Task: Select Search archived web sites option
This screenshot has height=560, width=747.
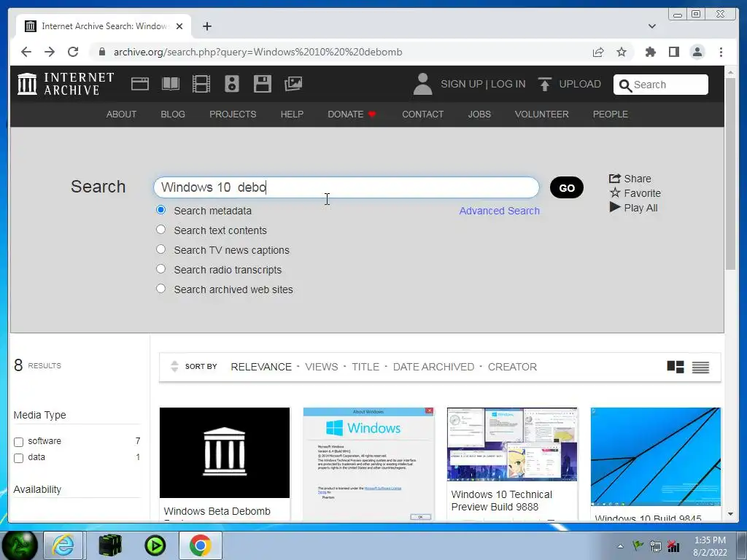Action: 161,289
